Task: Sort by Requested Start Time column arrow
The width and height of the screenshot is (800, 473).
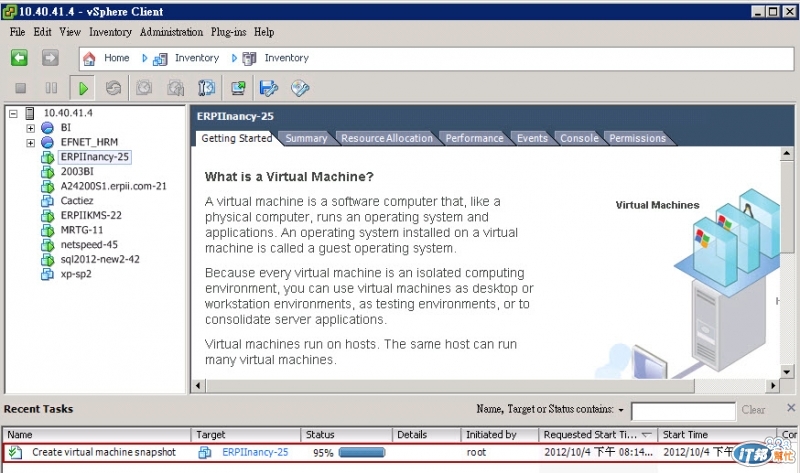Action: [x=647, y=434]
